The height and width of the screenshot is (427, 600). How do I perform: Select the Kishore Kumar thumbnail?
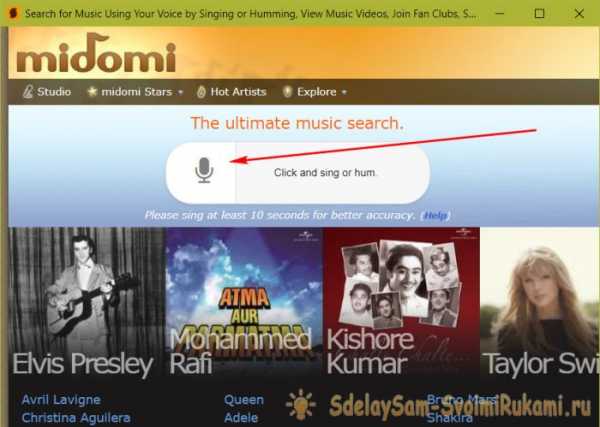pos(401,302)
